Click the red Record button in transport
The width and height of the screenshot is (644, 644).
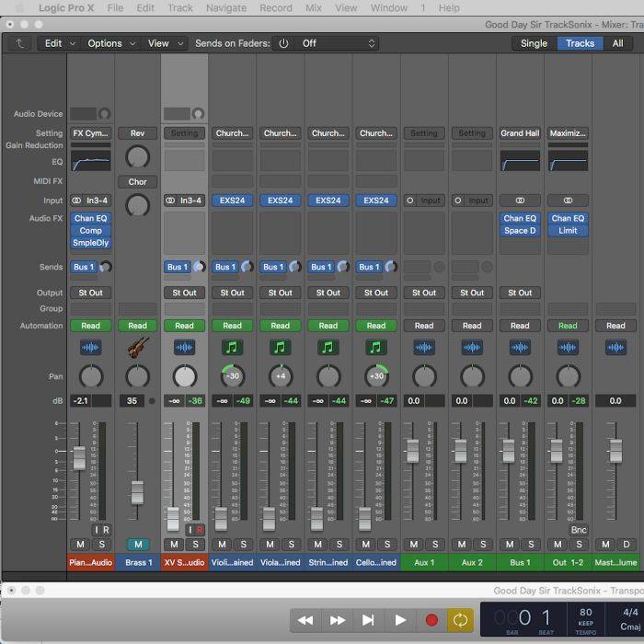coord(431,620)
